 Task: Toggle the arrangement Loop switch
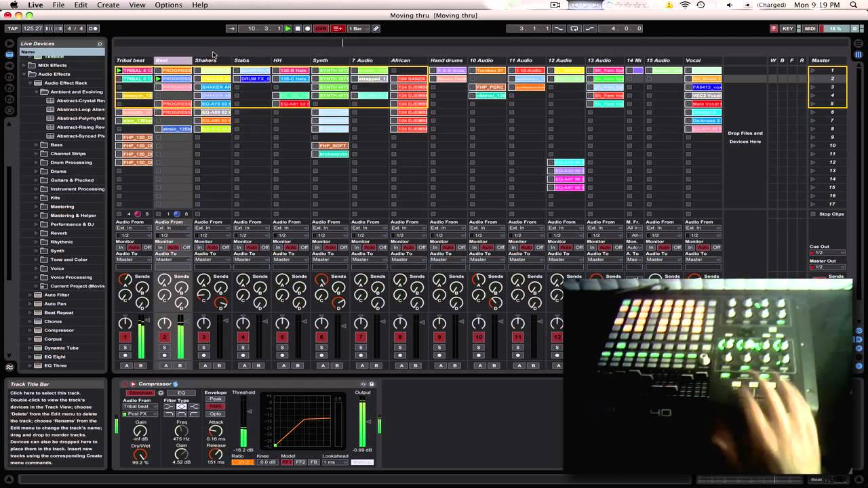[x=574, y=28]
